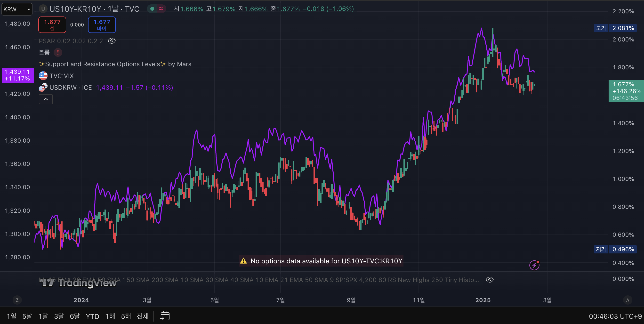Click the 고가 2.081% high label
Viewport: 644px width, 324px height.
[615, 28]
